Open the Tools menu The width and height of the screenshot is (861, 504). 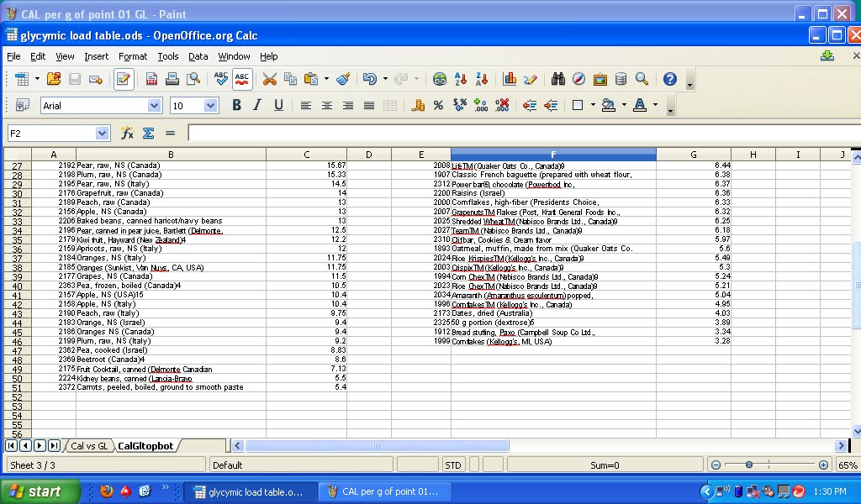coord(168,56)
